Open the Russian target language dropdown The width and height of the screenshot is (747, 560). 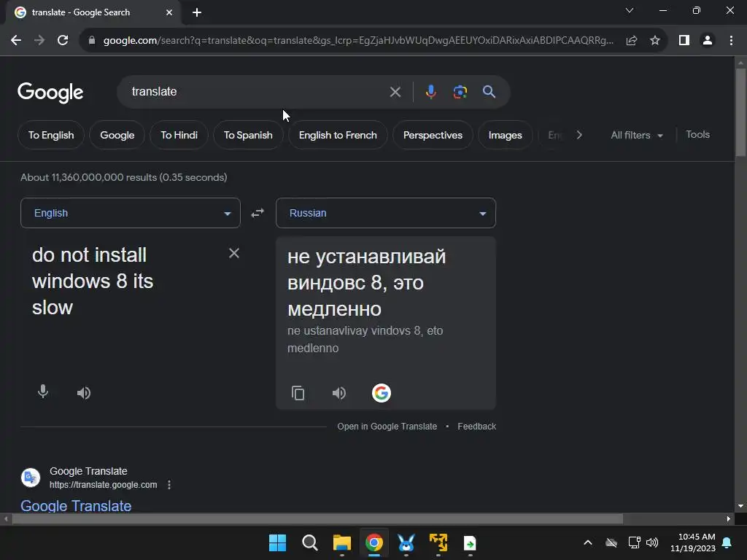point(386,213)
